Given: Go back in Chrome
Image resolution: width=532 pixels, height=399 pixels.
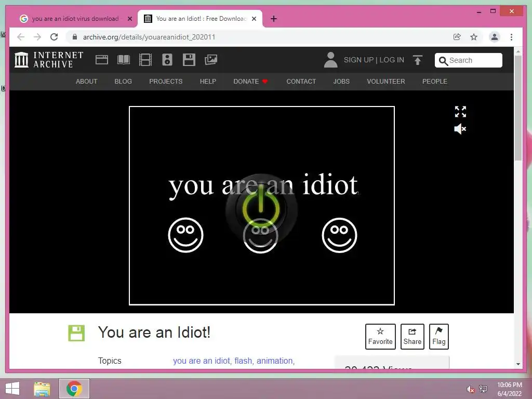Looking at the screenshot, I should pos(21,37).
